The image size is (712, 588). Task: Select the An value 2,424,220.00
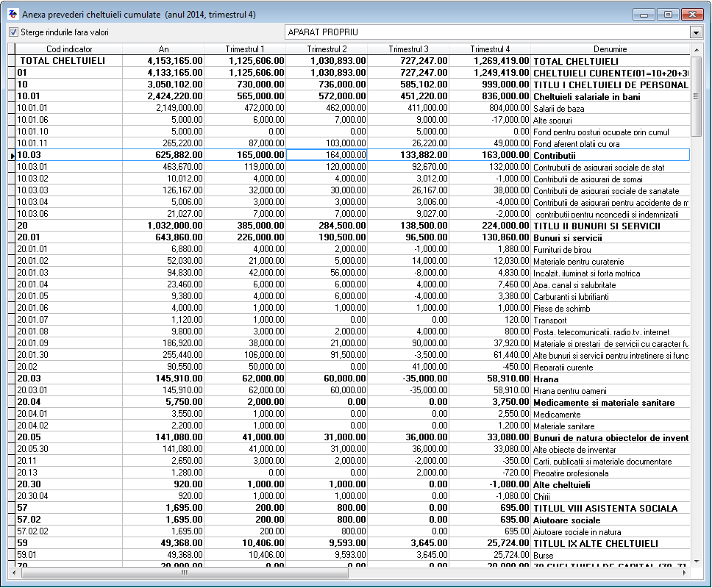click(163, 96)
